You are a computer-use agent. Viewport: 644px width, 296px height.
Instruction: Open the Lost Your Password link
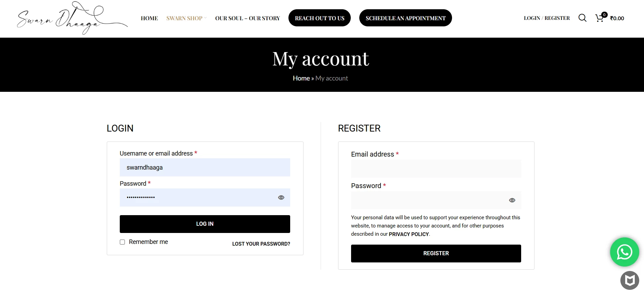(261, 244)
